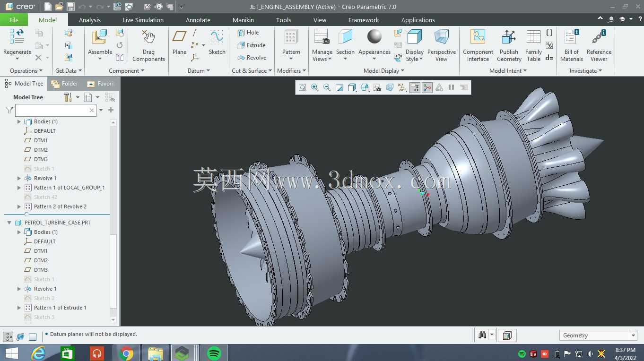Select the Revolve tool in ribbon

(x=252, y=58)
